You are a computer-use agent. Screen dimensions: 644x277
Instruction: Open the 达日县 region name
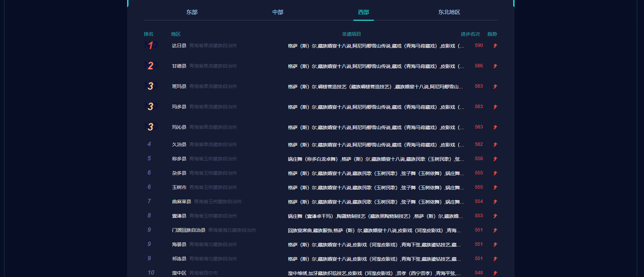point(179,46)
